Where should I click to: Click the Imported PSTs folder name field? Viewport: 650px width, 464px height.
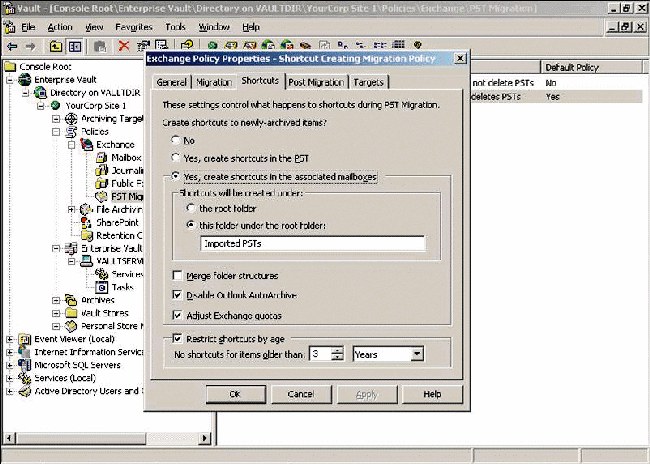coord(310,243)
